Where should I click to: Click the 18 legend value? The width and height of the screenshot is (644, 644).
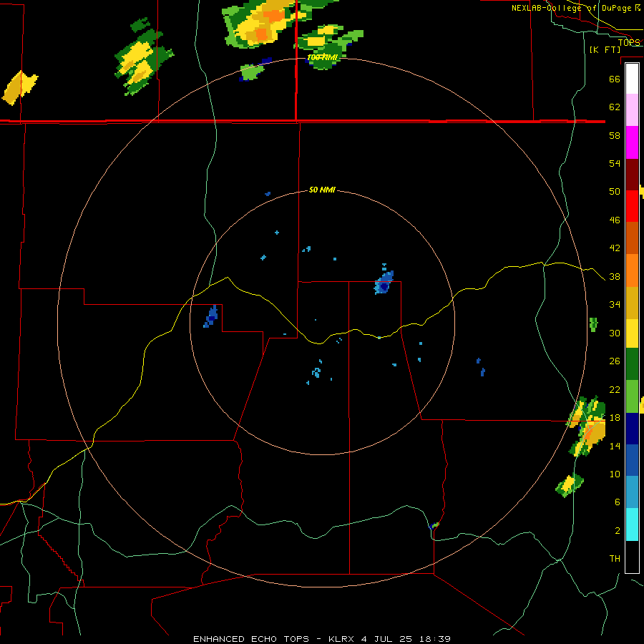pos(615,418)
